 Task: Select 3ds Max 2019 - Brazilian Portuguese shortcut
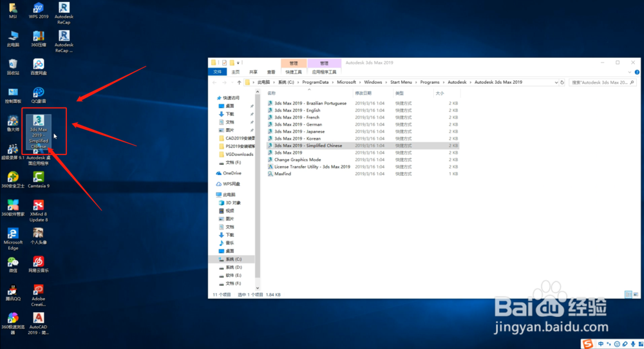(x=310, y=103)
